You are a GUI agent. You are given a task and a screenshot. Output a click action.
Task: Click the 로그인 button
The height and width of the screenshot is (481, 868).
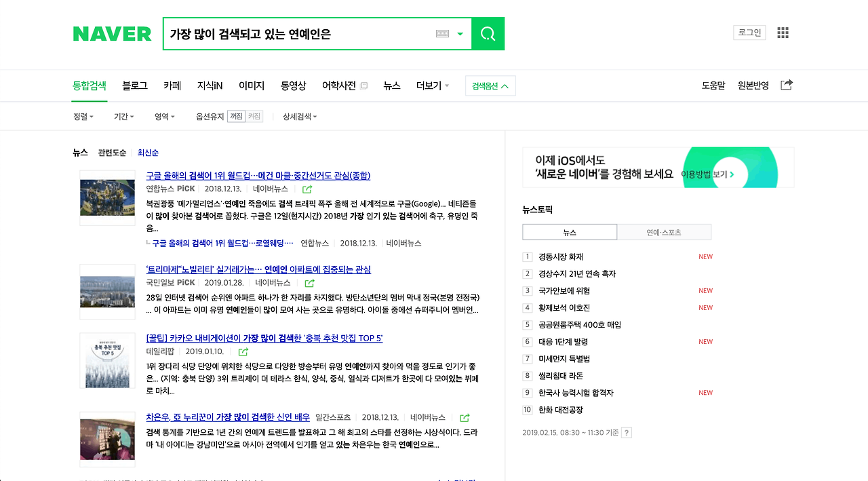click(749, 32)
